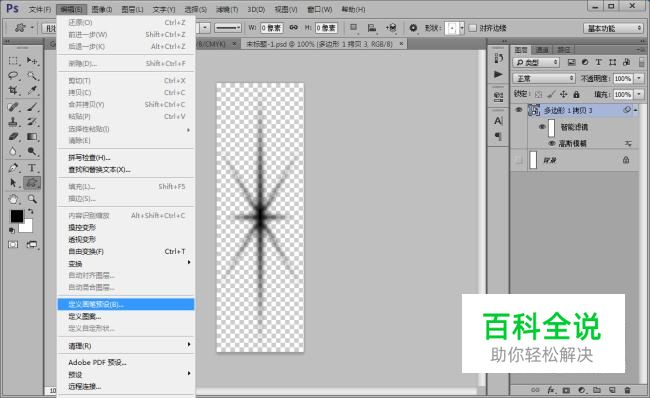Select the Move tool
The width and height of the screenshot is (650, 398).
pyautogui.click(x=32, y=61)
